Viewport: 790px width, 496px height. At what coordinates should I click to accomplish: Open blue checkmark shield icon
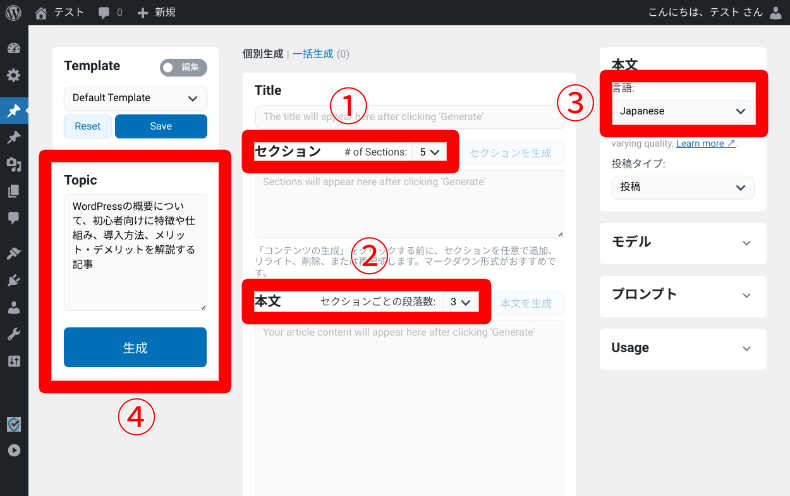14,424
